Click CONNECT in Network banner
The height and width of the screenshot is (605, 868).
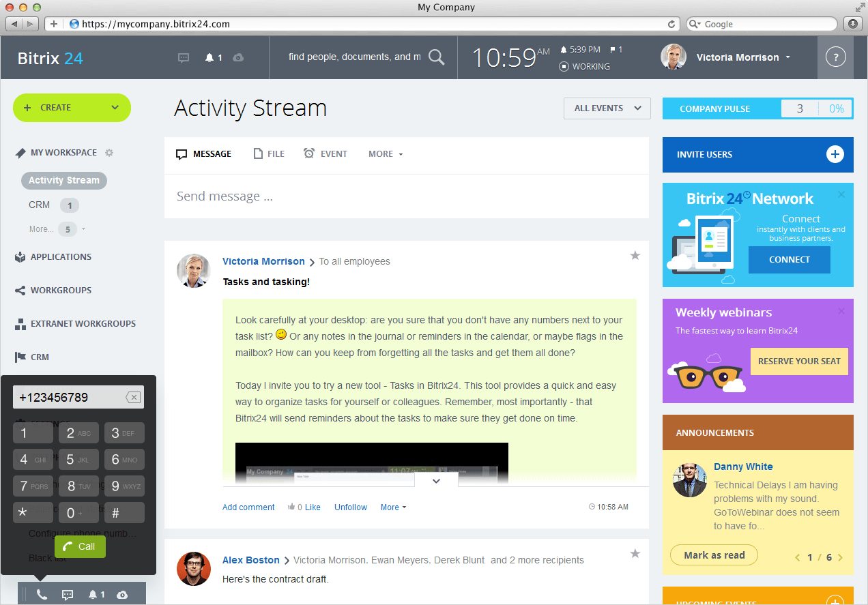[790, 260]
